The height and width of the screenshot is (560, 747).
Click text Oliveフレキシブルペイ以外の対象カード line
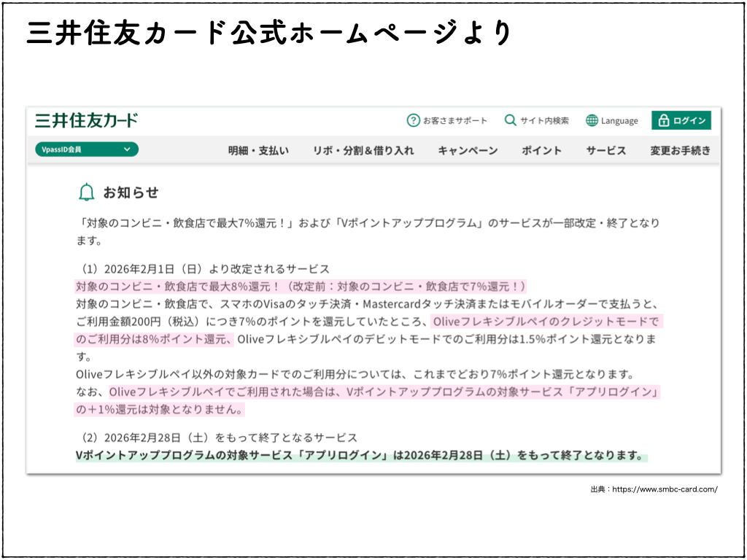pyautogui.click(x=355, y=374)
